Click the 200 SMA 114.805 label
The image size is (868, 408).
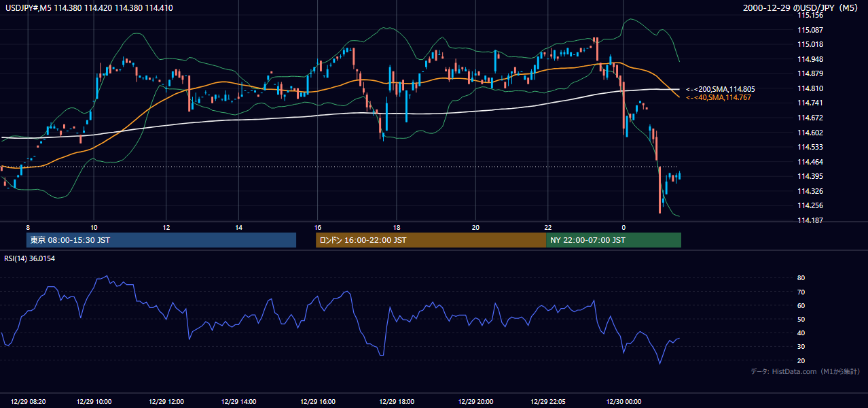point(721,89)
